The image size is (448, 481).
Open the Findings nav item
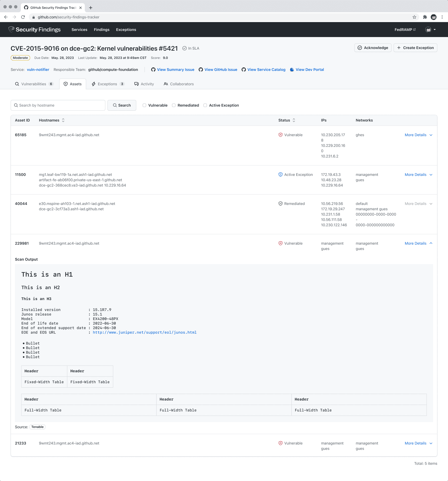tap(102, 30)
